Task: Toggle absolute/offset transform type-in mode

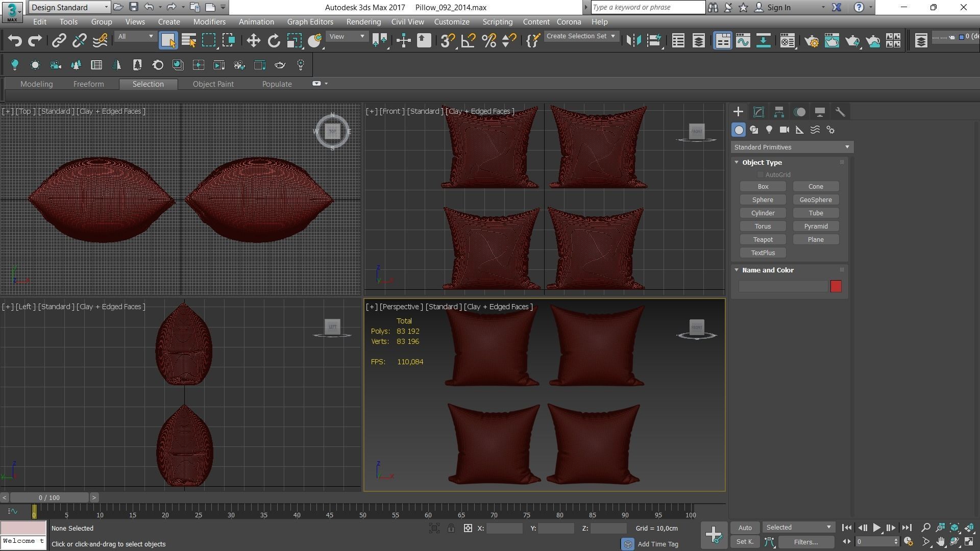Action: tap(468, 529)
